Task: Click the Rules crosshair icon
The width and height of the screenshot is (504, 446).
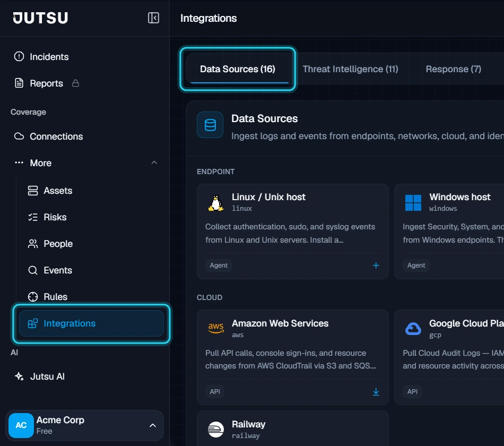Action: [33, 297]
